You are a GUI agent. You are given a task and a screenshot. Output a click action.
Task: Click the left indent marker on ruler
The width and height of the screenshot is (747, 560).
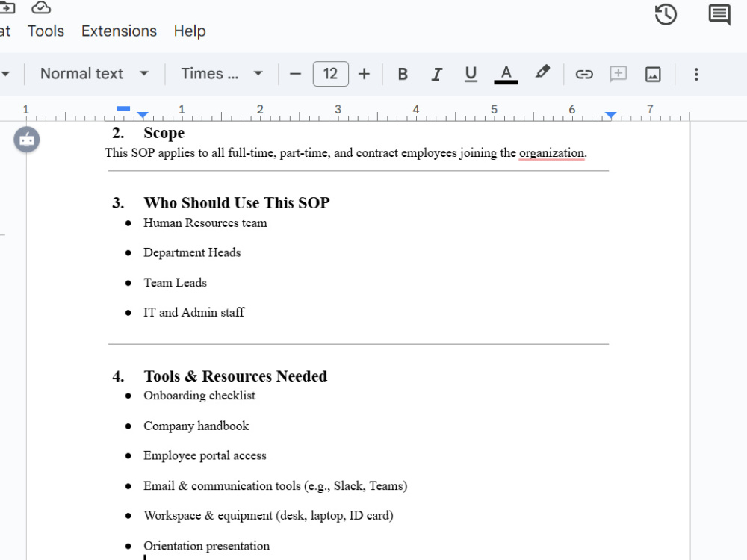[143, 115]
